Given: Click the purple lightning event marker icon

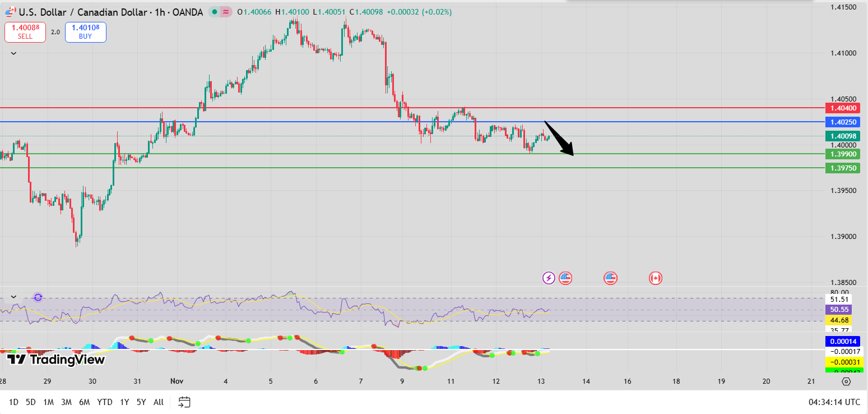Looking at the screenshot, I should 549,278.
